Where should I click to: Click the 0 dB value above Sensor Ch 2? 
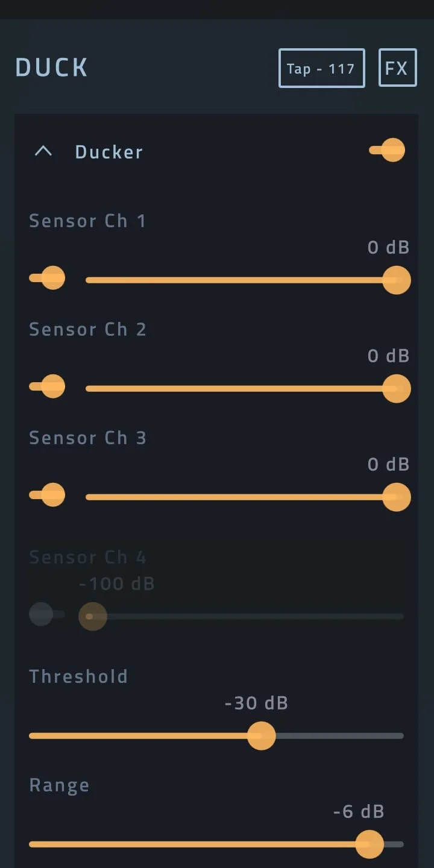(x=388, y=356)
